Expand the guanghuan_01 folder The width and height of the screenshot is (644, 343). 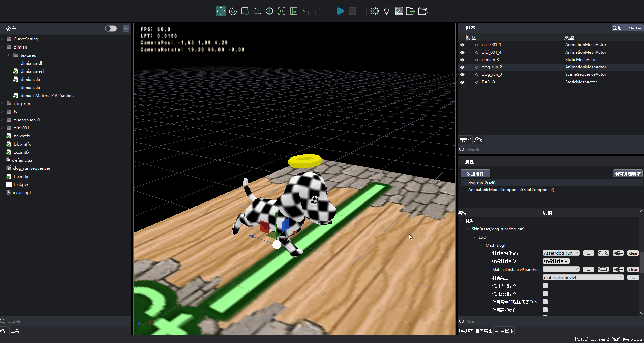point(2,120)
